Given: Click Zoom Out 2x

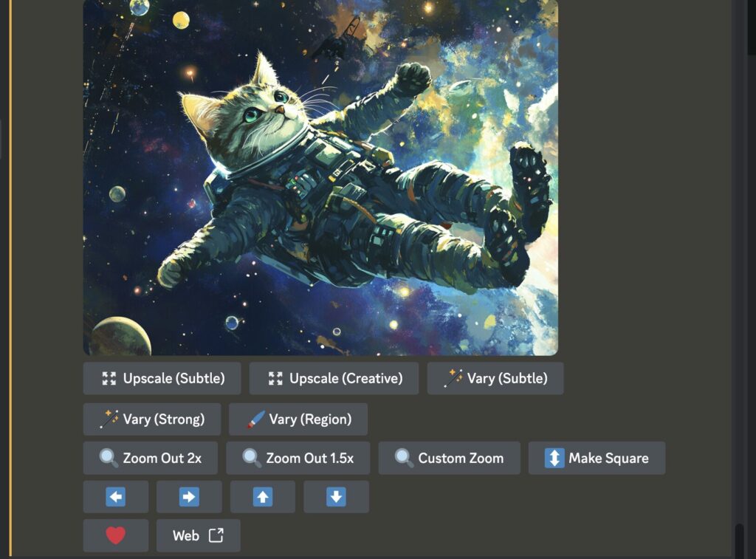Looking at the screenshot, I should point(151,458).
